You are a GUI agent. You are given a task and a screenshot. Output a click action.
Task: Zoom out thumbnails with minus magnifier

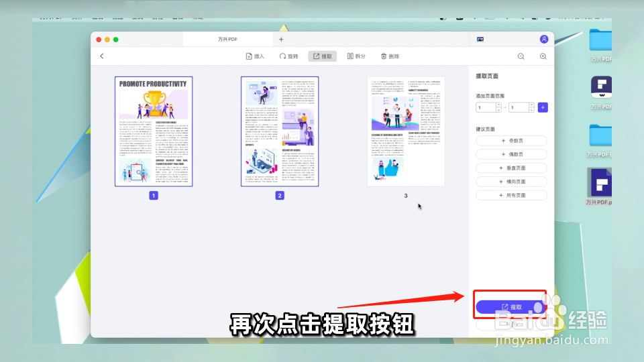pyautogui.click(x=521, y=56)
